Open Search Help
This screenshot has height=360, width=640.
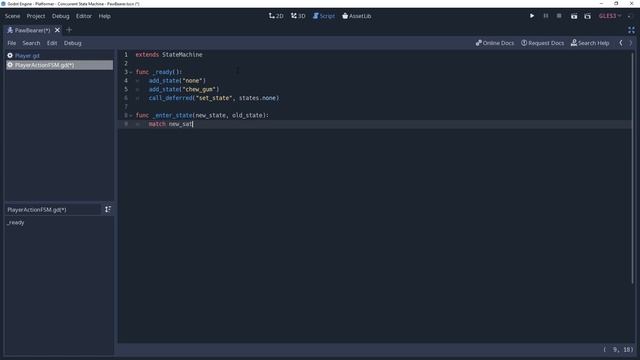tap(590, 43)
